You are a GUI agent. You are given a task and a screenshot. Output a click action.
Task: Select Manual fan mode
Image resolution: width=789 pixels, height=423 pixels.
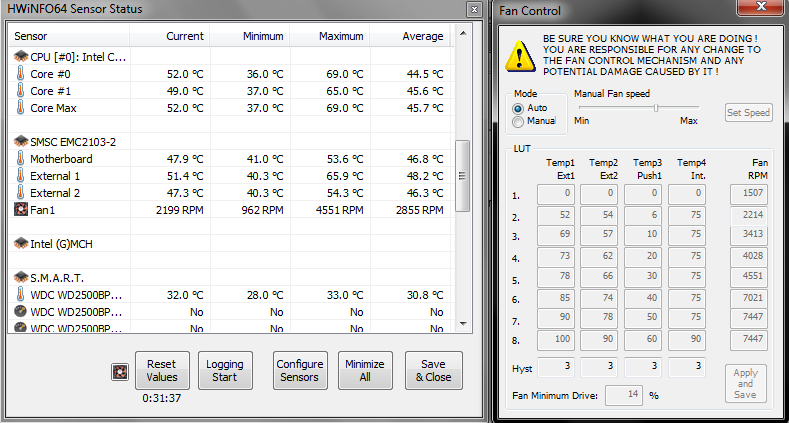tap(518, 122)
